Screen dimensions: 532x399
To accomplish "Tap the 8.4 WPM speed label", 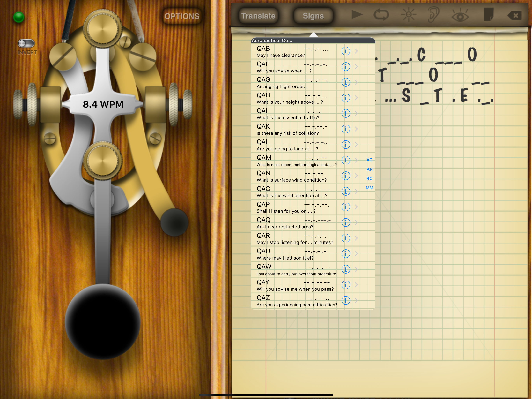I will point(103,104).
